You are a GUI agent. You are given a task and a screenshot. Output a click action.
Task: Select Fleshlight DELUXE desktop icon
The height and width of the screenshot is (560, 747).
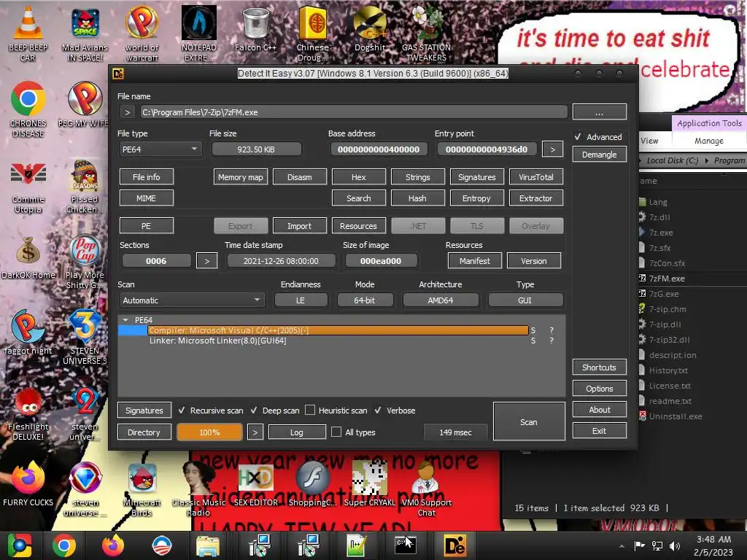[x=28, y=413]
